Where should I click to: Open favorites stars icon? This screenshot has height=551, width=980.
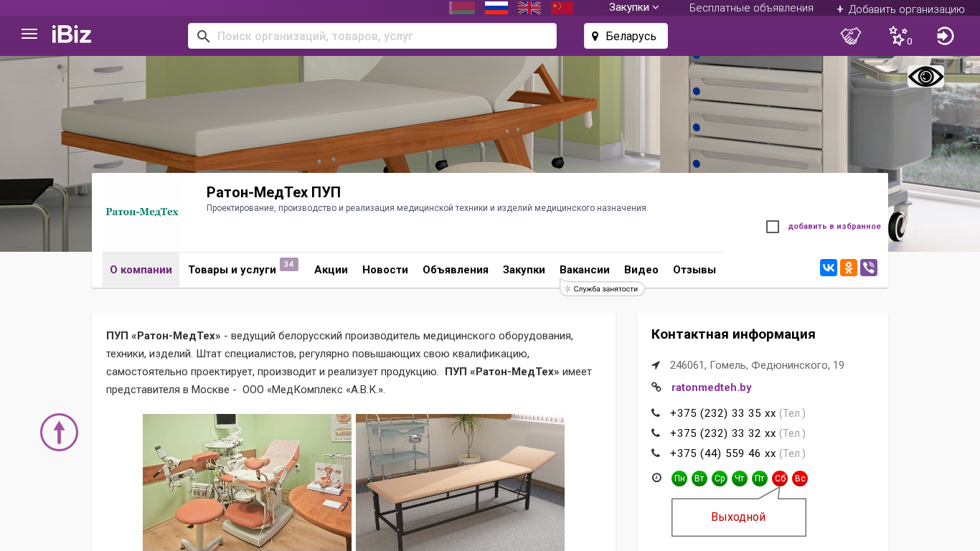[898, 36]
